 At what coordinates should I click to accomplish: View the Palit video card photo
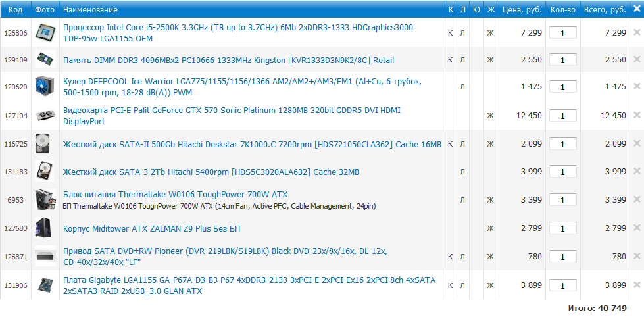[x=45, y=116]
